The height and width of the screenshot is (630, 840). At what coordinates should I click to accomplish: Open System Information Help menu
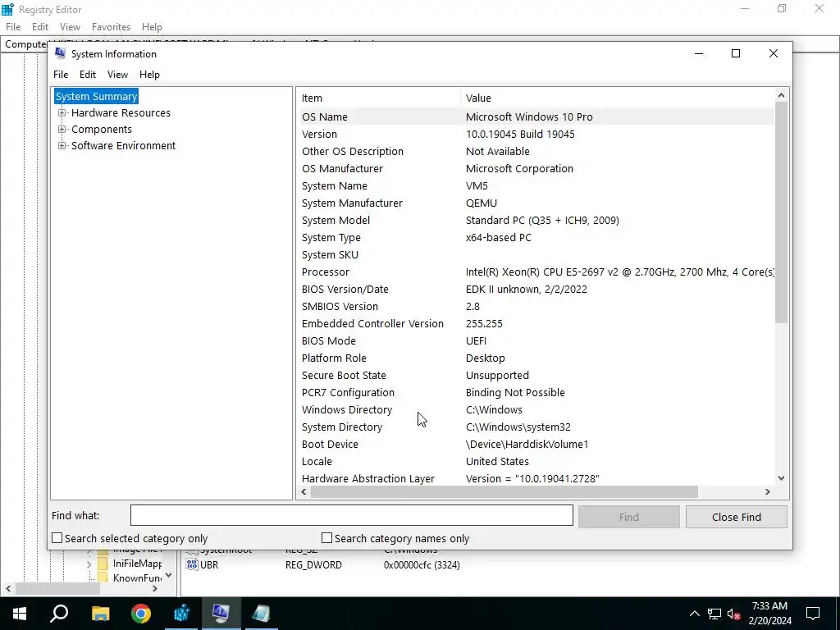[149, 75]
